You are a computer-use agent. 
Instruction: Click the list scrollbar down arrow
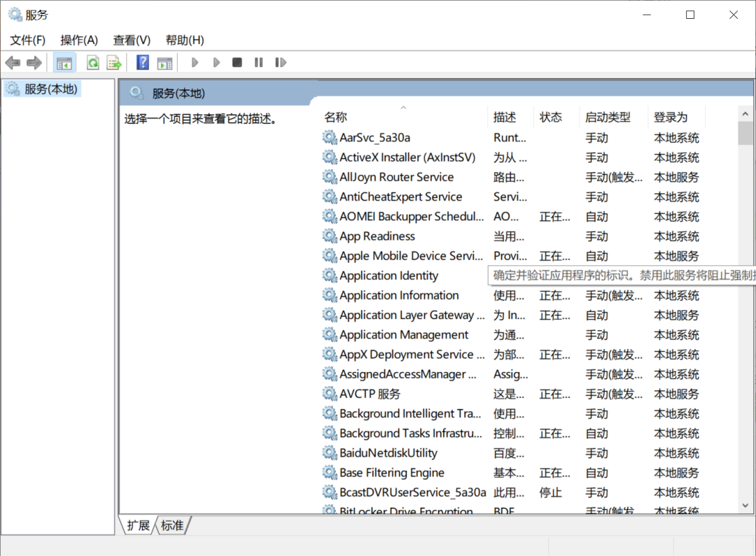[745, 506]
